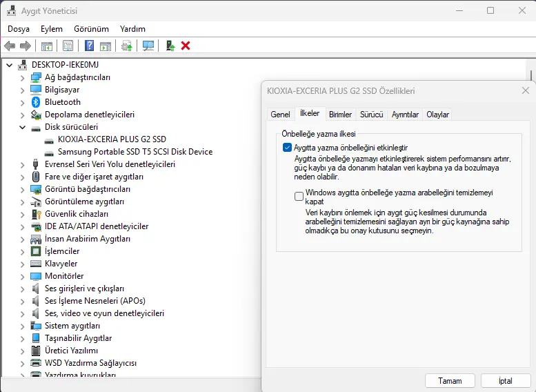Expand the Bluetooth category chevron

coord(22,103)
